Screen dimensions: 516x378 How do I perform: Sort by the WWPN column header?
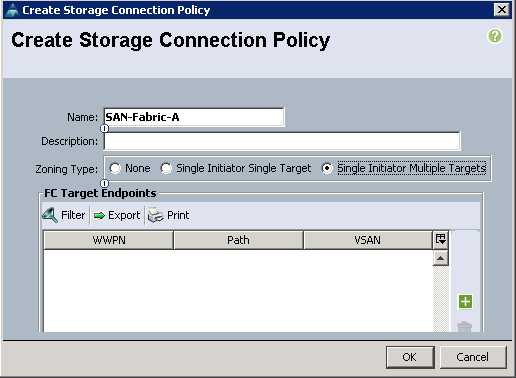109,240
